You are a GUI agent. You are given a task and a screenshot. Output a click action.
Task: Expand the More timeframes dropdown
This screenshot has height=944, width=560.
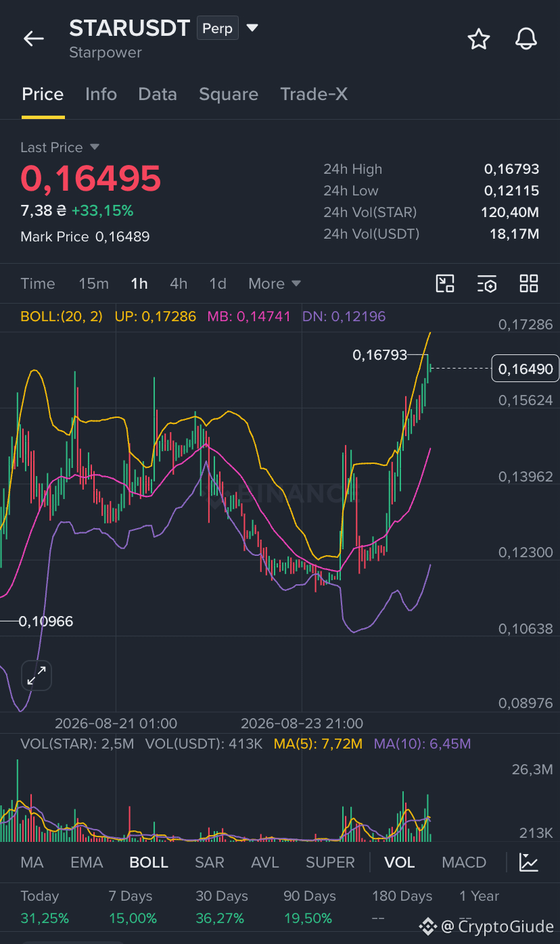click(x=275, y=283)
